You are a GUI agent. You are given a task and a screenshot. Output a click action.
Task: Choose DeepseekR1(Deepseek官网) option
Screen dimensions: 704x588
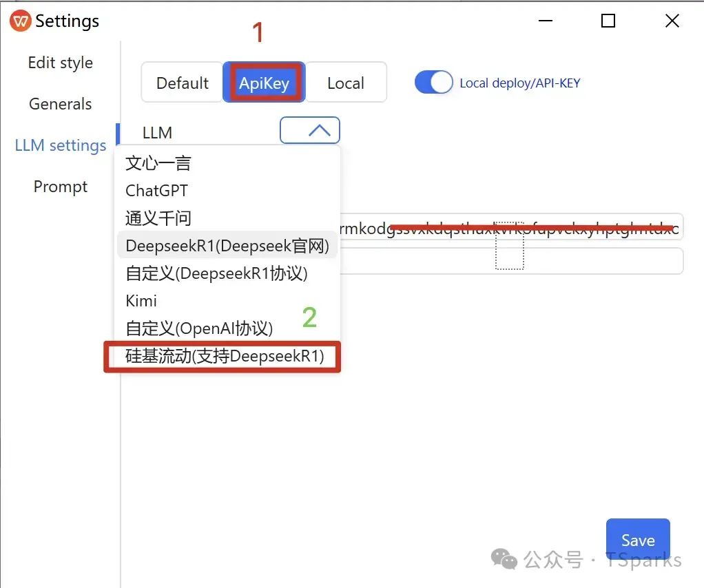point(227,246)
